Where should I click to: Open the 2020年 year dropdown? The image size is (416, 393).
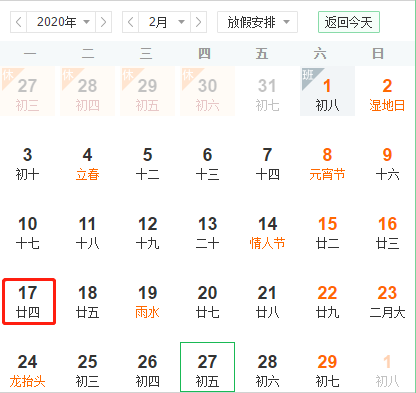click(61, 22)
